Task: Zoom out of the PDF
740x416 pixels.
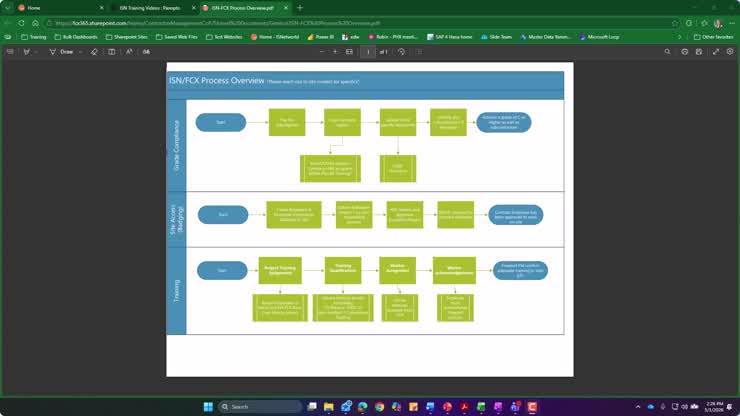Action: click(x=322, y=52)
